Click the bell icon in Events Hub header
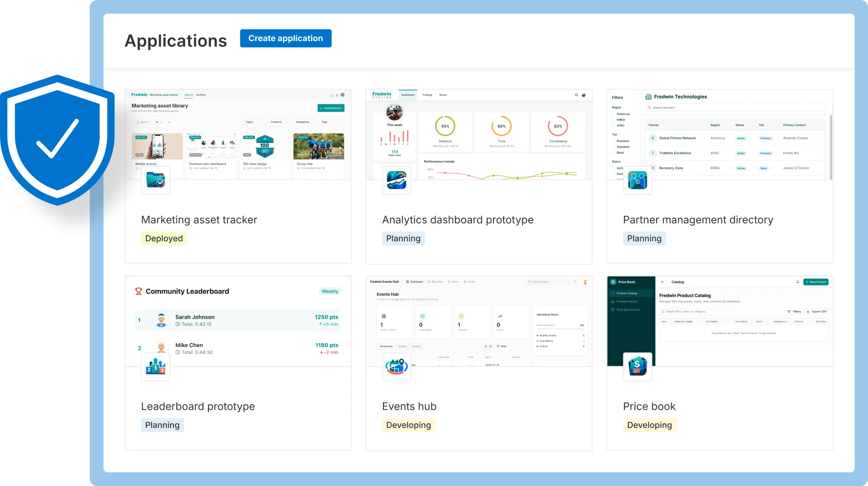868x486 pixels. [575, 282]
